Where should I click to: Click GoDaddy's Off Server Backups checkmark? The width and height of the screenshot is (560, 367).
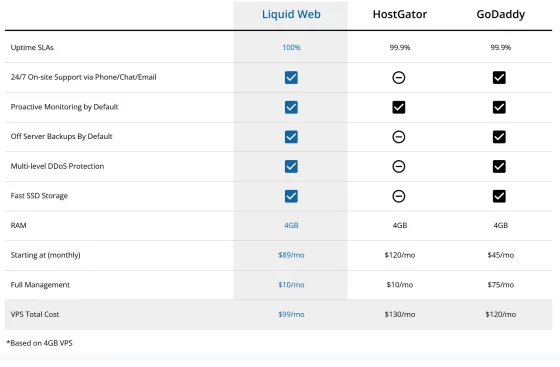pyautogui.click(x=499, y=137)
